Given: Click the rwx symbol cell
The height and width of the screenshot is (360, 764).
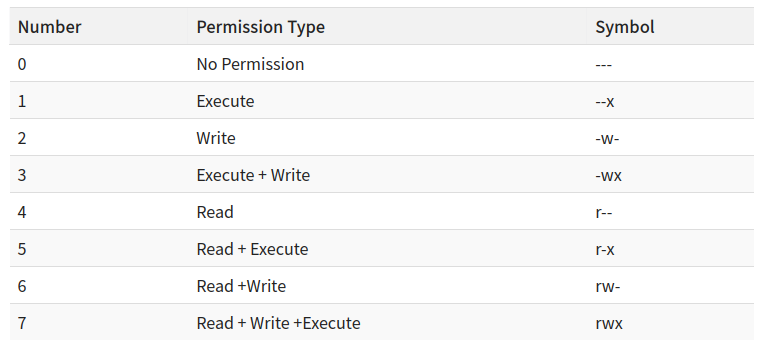Looking at the screenshot, I should pyautogui.click(x=609, y=323).
